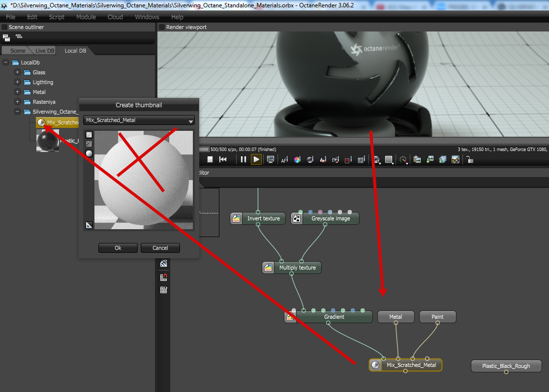Image resolution: width=549 pixels, height=392 pixels.
Task: Restart the render with the rewind button
Action: [223, 159]
